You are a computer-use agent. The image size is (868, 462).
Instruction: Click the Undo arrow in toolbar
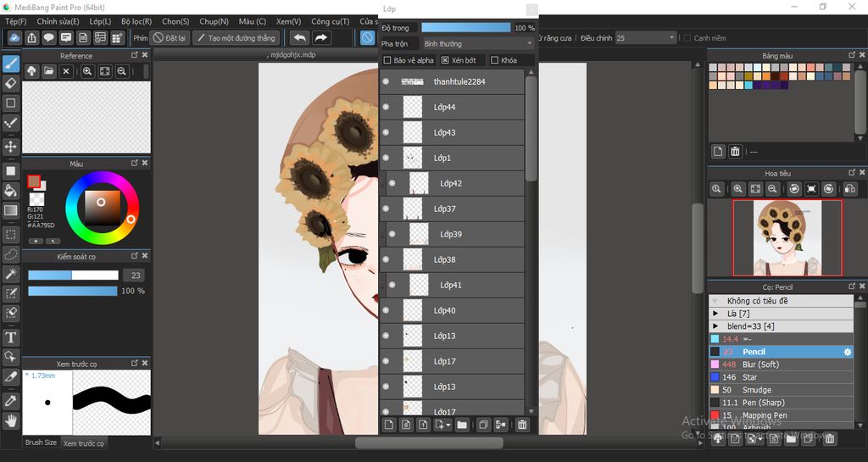(299, 37)
